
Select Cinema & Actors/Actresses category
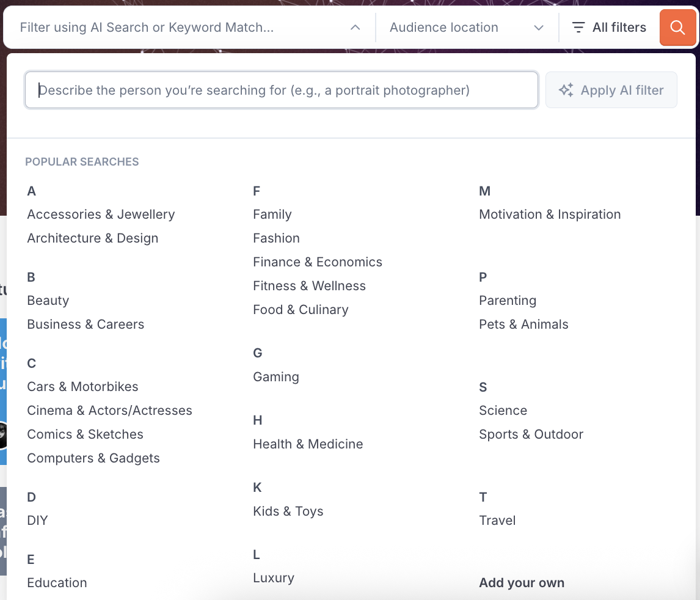109,411
